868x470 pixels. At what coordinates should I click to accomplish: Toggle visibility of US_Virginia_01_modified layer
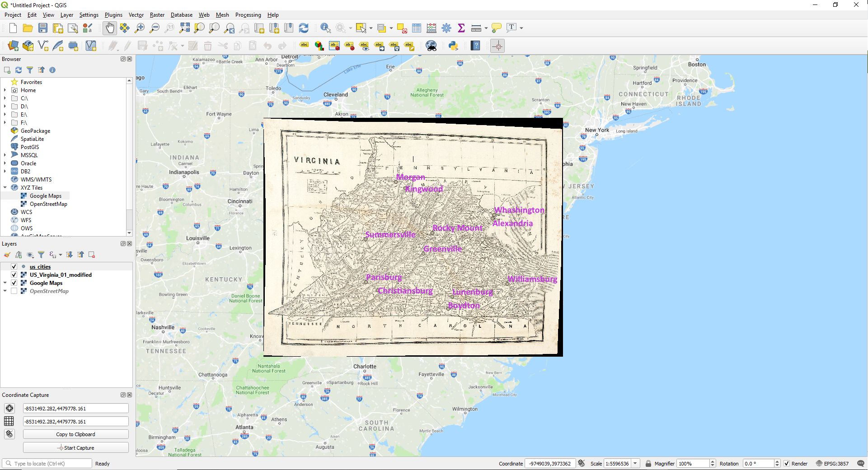(x=14, y=275)
